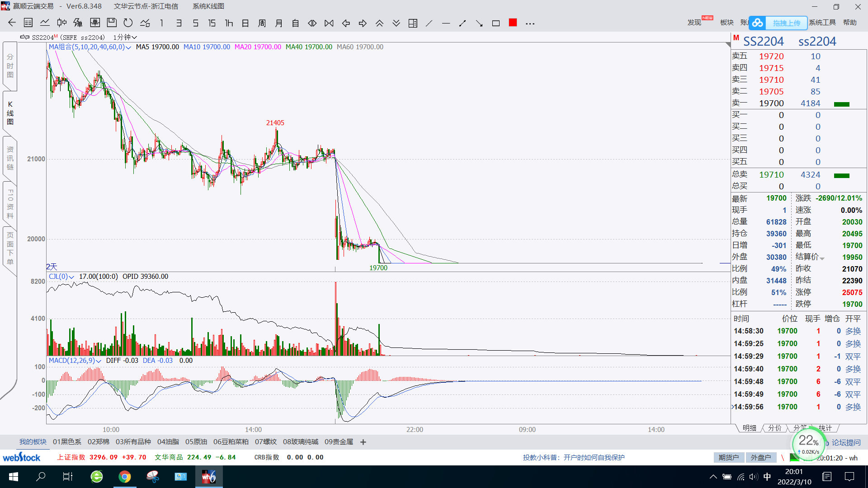Open the Windows notification center icon

click(849, 477)
